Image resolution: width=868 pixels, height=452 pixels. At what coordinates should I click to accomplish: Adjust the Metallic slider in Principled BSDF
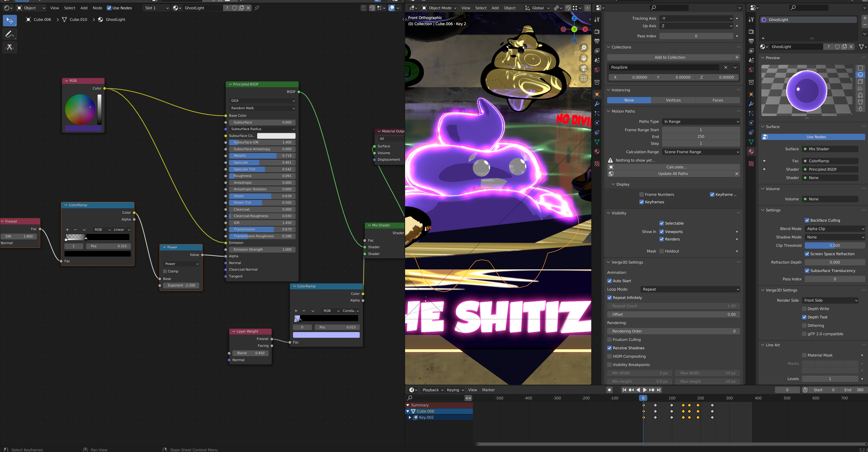click(262, 156)
